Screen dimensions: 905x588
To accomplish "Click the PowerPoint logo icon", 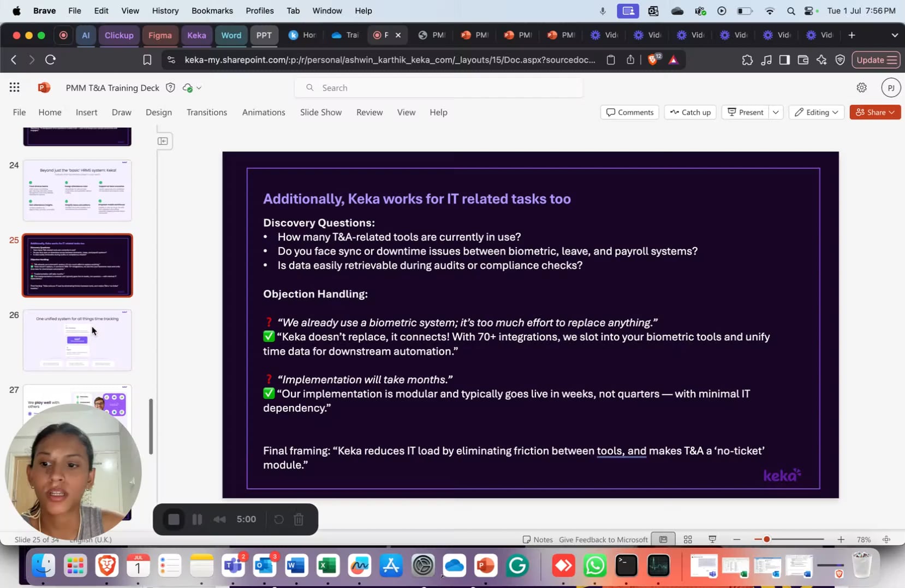I will pos(44,87).
